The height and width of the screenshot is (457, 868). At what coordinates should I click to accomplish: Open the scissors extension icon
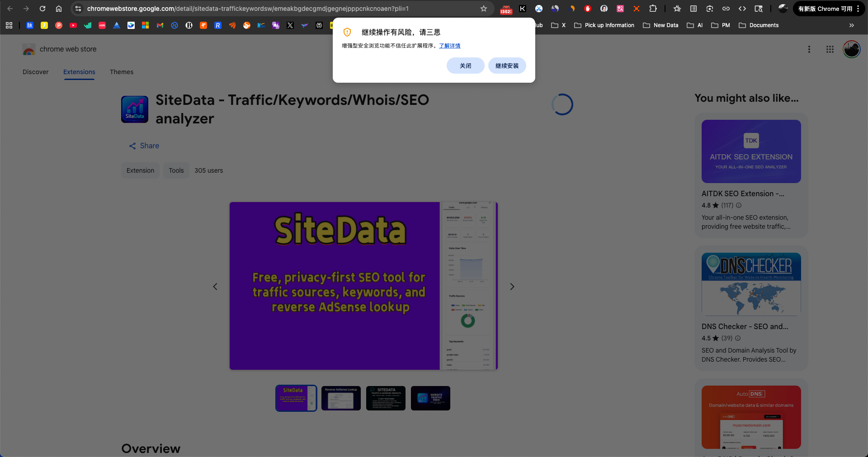[539, 9]
